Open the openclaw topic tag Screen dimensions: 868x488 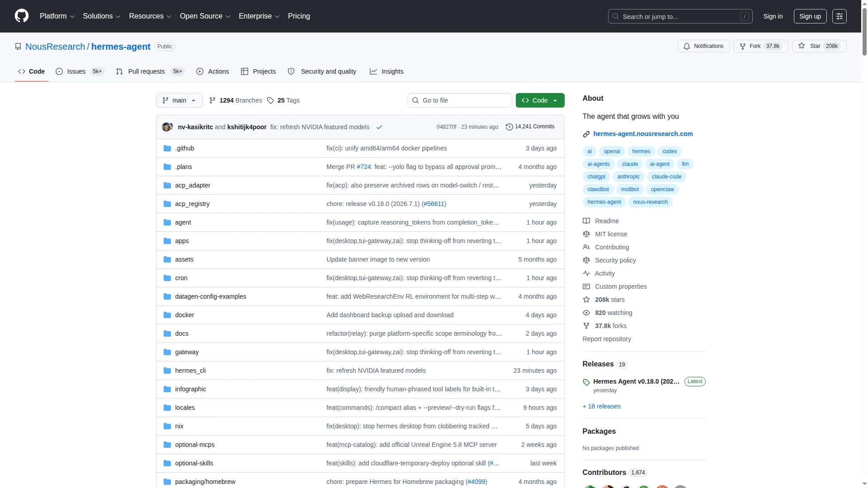pyautogui.click(x=662, y=189)
